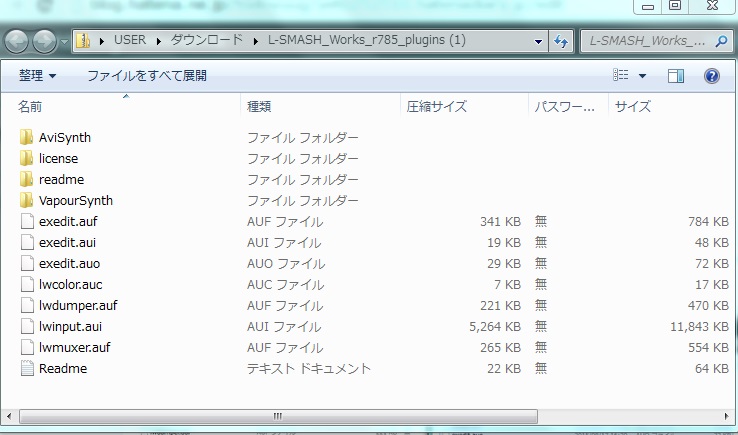Click テキスト ドキュメント type cell
This screenshot has height=435, width=738.
point(309,368)
